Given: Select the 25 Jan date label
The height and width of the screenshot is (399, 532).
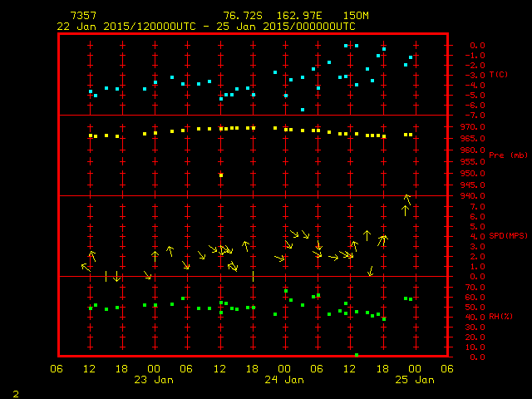Looking at the screenshot, I should click(415, 380).
